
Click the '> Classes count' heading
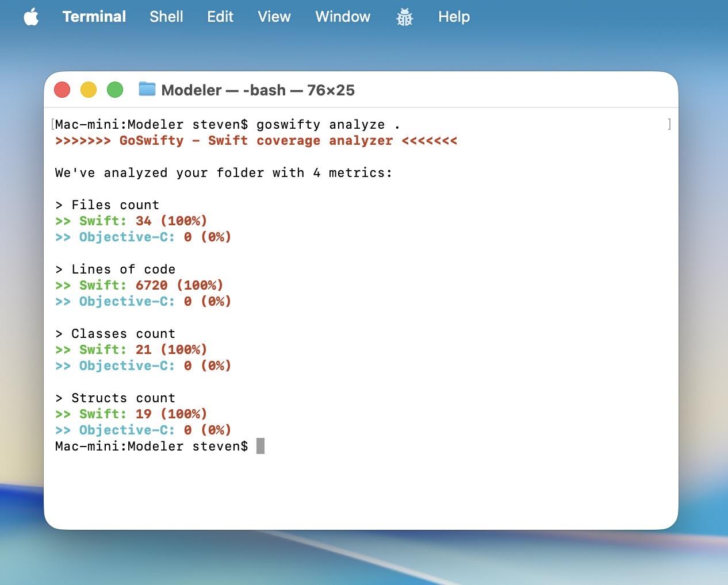(115, 334)
